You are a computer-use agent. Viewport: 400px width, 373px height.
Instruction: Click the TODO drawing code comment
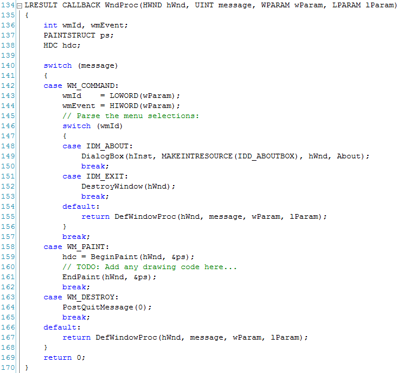point(150,267)
